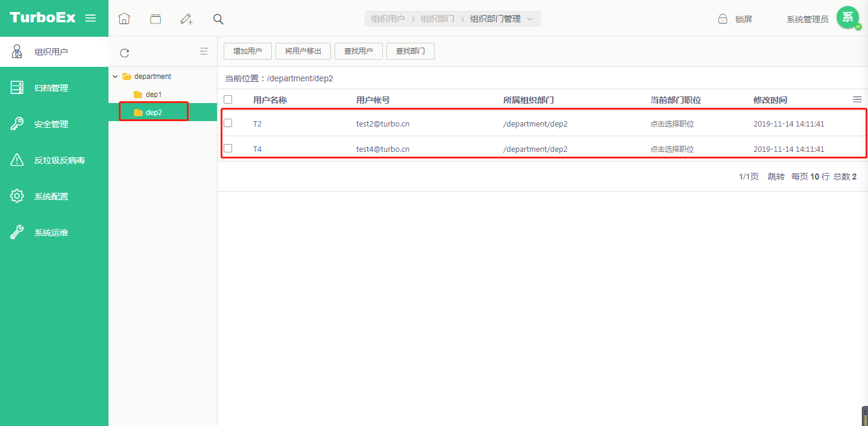Viewport: 868px width, 426px height.
Task: Click the pencil compose icon
Action: pos(187,19)
